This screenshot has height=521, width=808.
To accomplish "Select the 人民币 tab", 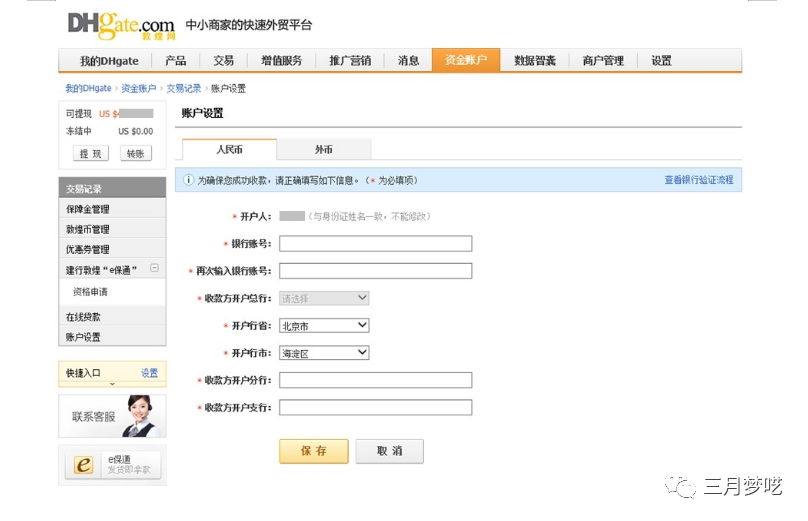I will 229,149.
